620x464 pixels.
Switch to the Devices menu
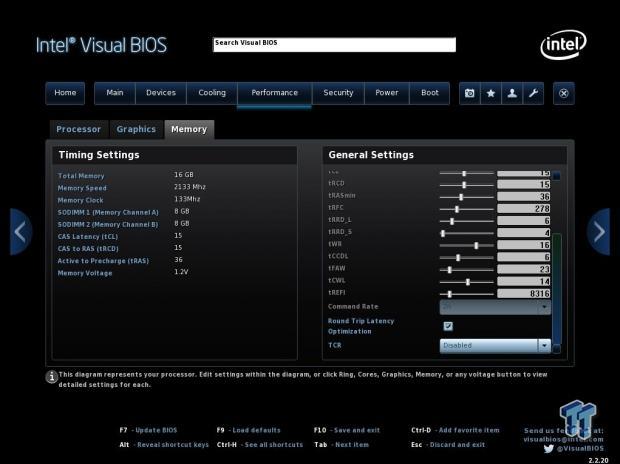(x=161, y=93)
